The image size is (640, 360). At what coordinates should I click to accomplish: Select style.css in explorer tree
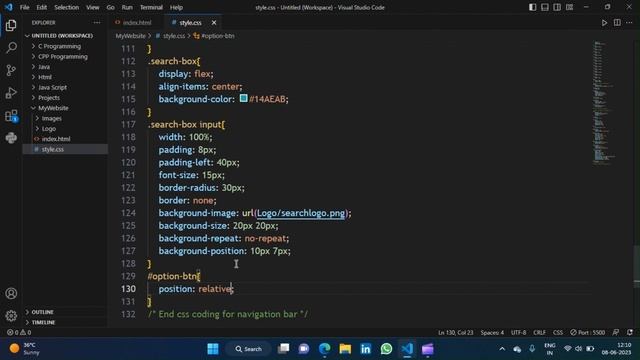[53, 149]
